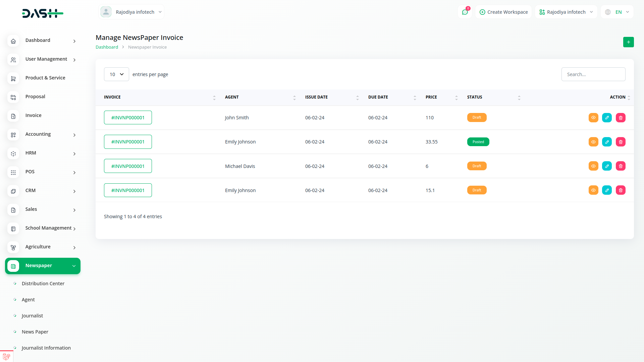Viewport: 644px width, 362px height.
Task: Open the entries per page dropdown
Action: pyautogui.click(x=116, y=74)
